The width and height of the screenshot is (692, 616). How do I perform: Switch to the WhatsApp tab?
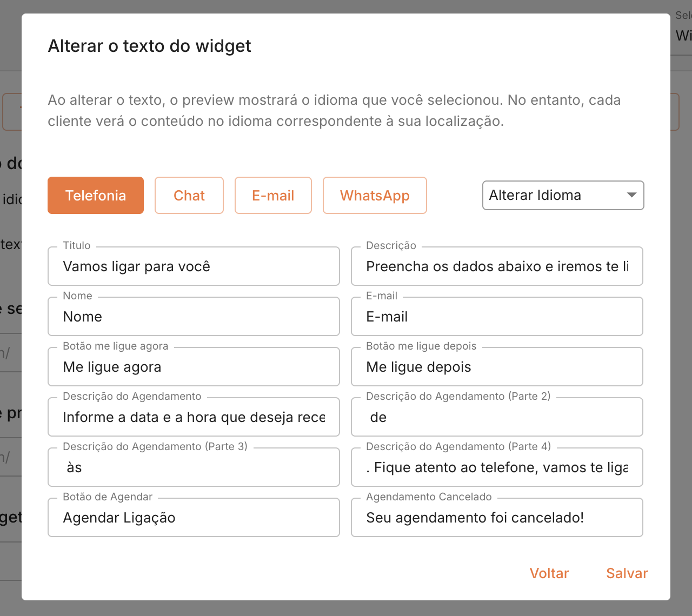coord(375,196)
